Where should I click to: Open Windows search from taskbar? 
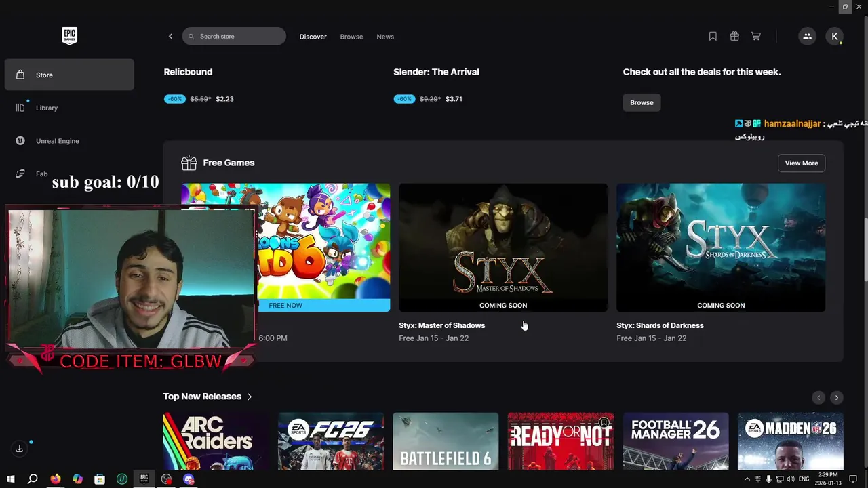pos(32,479)
